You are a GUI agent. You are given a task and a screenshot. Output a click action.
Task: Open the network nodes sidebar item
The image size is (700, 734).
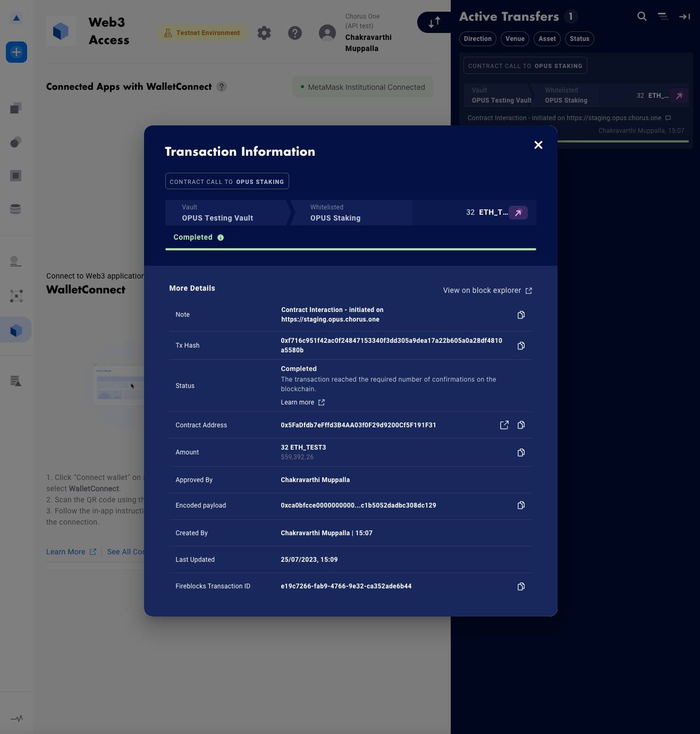(x=16, y=296)
